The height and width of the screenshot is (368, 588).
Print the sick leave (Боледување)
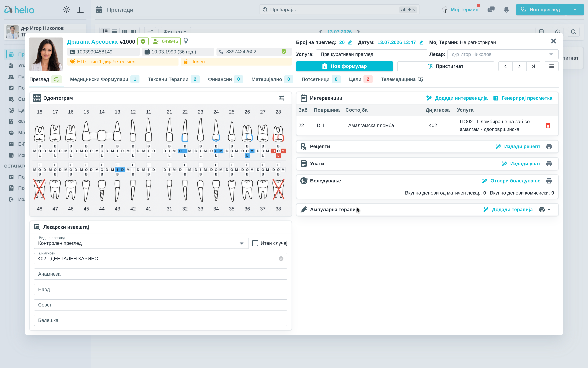[x=549, y=181]
